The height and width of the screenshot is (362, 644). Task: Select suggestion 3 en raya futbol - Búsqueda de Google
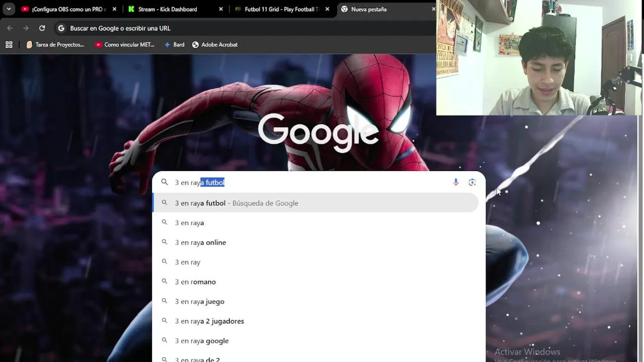(x=315, y=203)
